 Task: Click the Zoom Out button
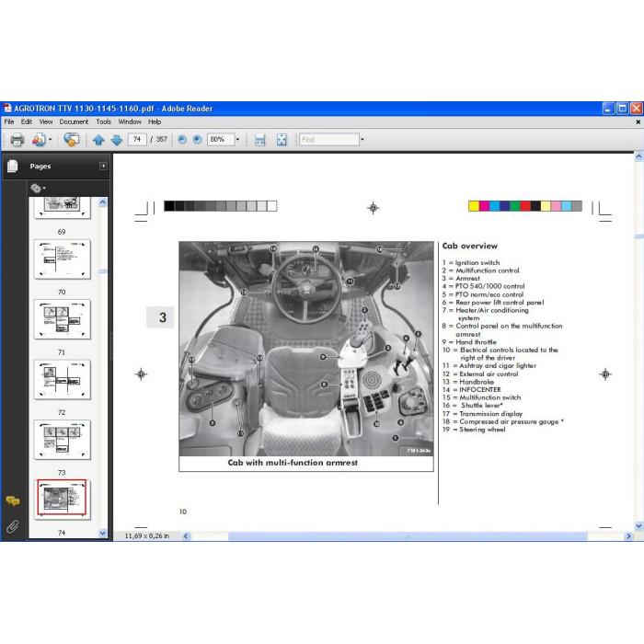click(x=182, y=140)
